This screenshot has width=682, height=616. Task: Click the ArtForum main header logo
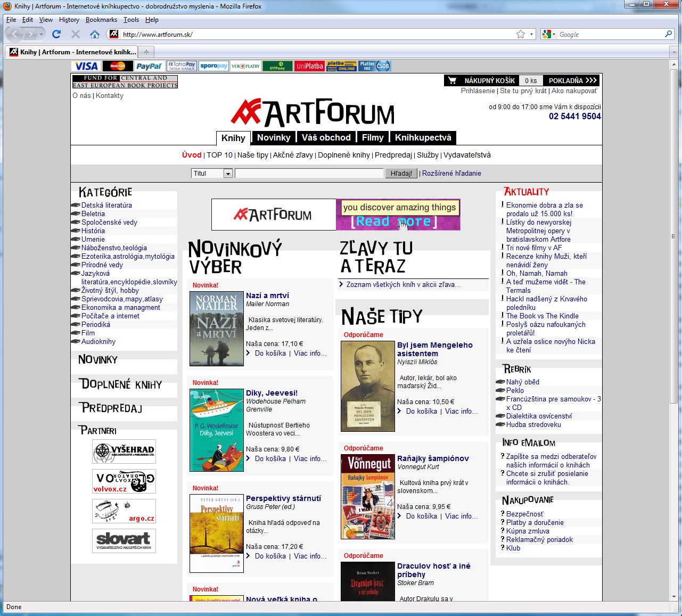[x=313, y=112]
